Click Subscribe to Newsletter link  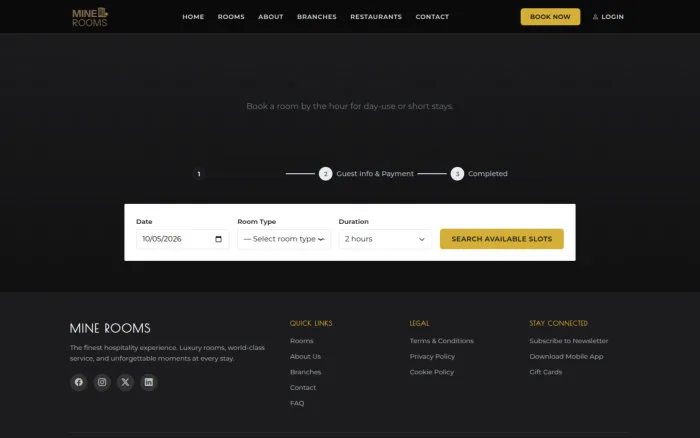pos(569,341)
